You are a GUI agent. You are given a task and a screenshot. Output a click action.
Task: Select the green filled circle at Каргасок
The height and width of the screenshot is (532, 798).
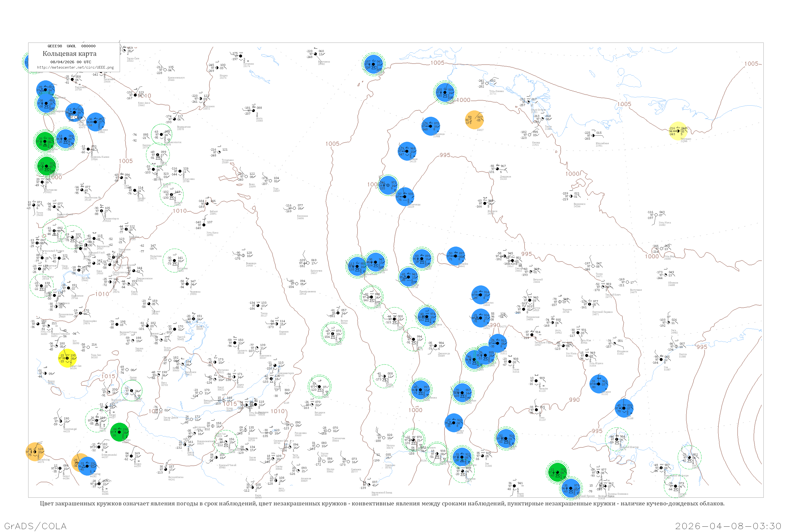point(45,141)
